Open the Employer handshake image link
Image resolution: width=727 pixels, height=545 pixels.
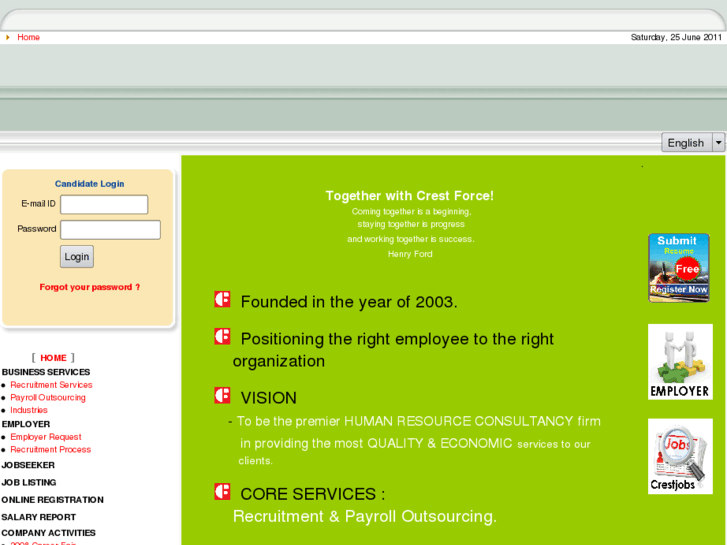(680, 362)
